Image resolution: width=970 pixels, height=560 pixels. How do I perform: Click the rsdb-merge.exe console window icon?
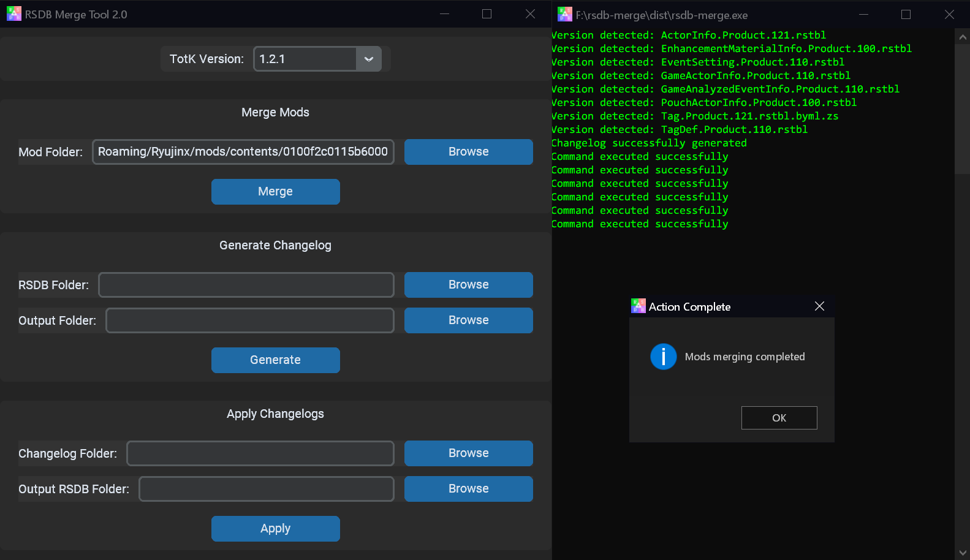coord(565,14)
